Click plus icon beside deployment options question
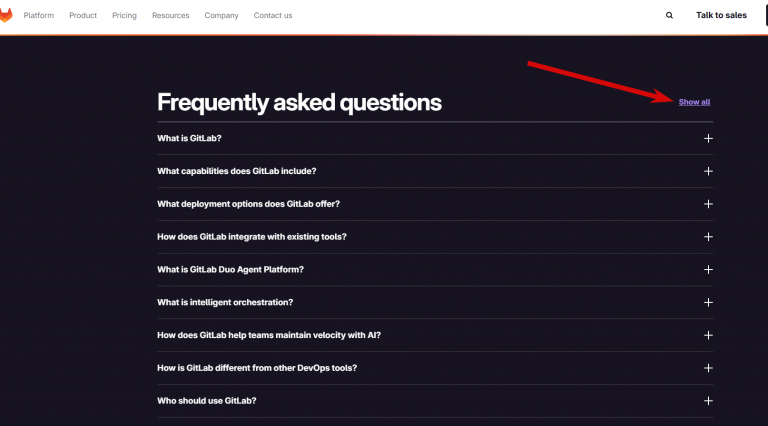The height and width of the screenshot is (426, 768). pos(708,204)
